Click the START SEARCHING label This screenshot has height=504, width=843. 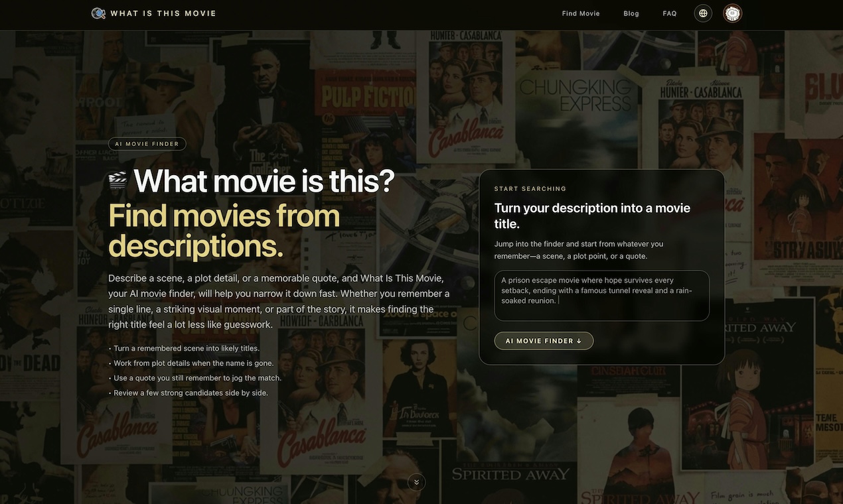point(530,189)
